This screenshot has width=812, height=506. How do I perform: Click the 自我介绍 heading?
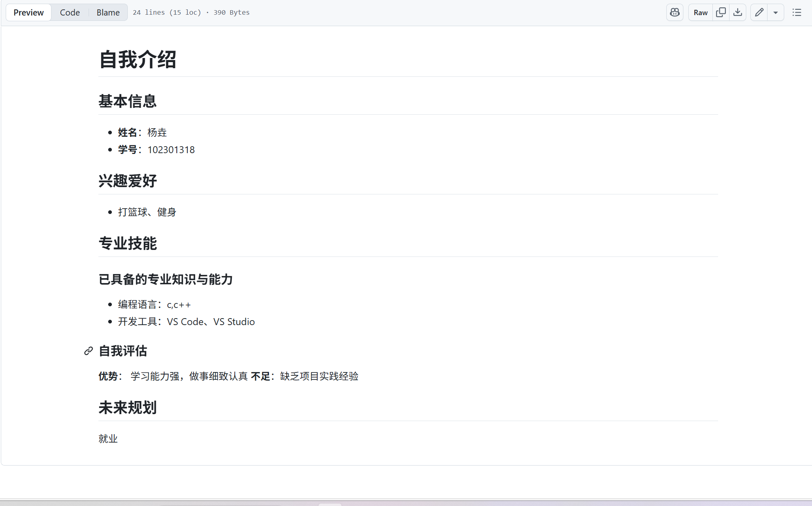click(138, 60)
